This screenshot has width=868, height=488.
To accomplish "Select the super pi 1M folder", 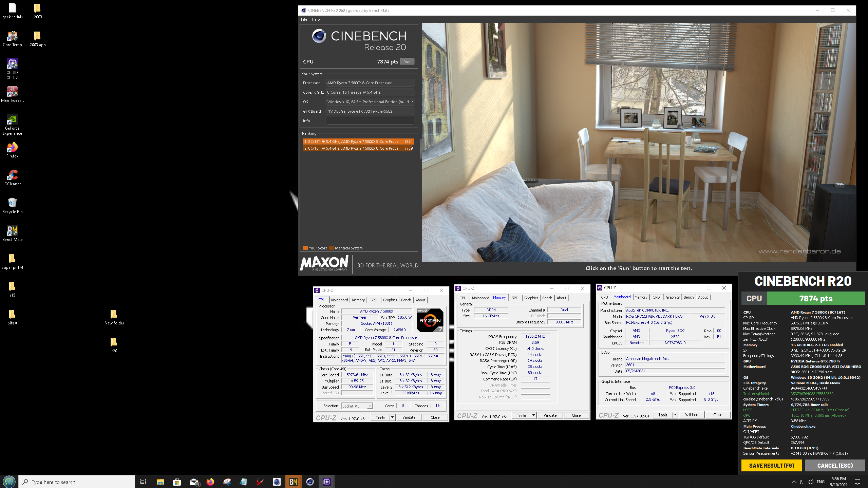I will (12, 261).
